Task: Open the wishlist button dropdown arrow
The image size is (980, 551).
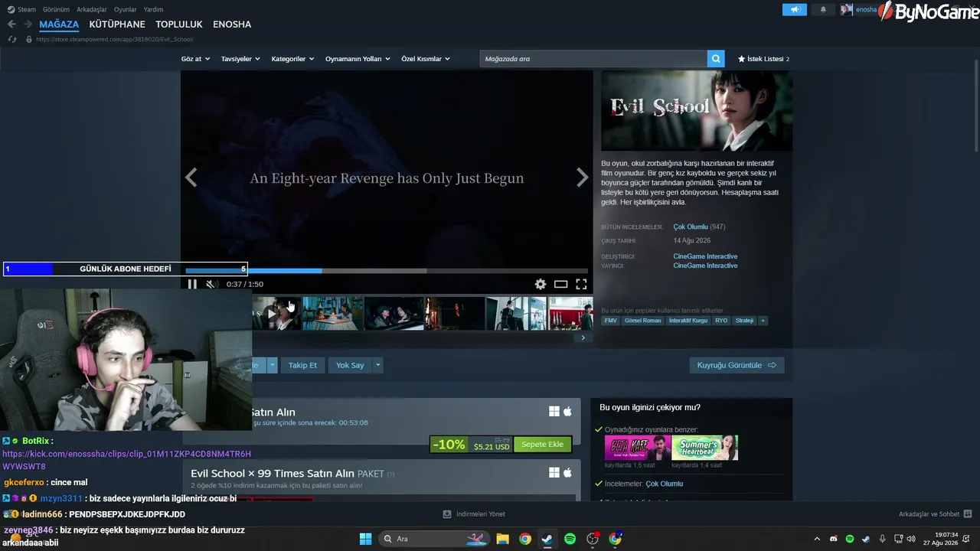Action: click(x=272, y=365)
